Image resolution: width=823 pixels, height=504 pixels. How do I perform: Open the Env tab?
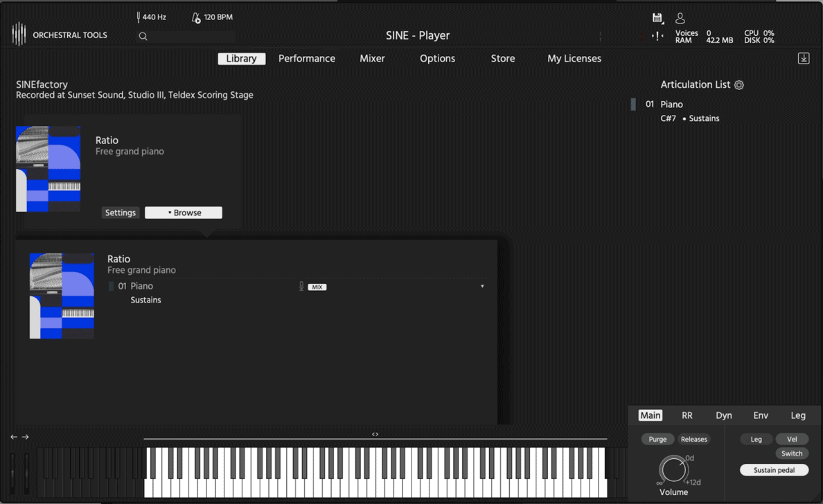tap(761, 415)
